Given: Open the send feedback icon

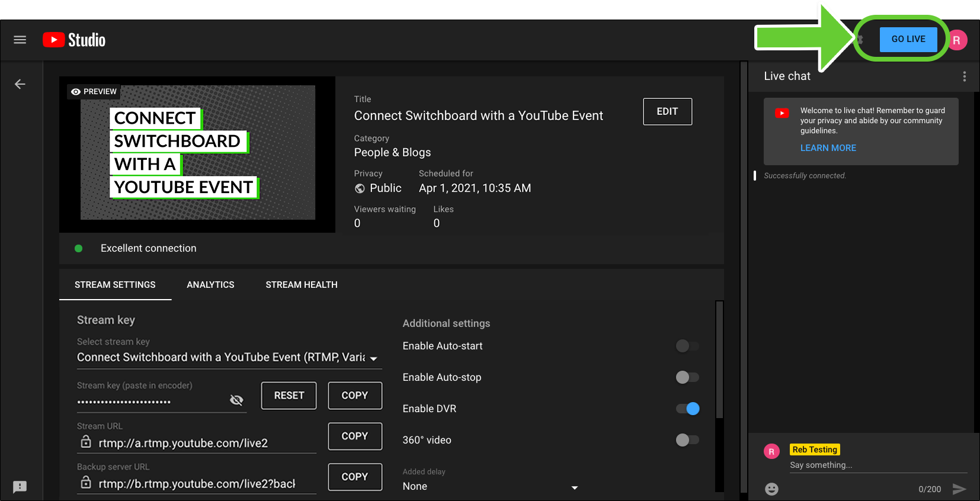Looking at the screenshot, I should tap(20, 487).
